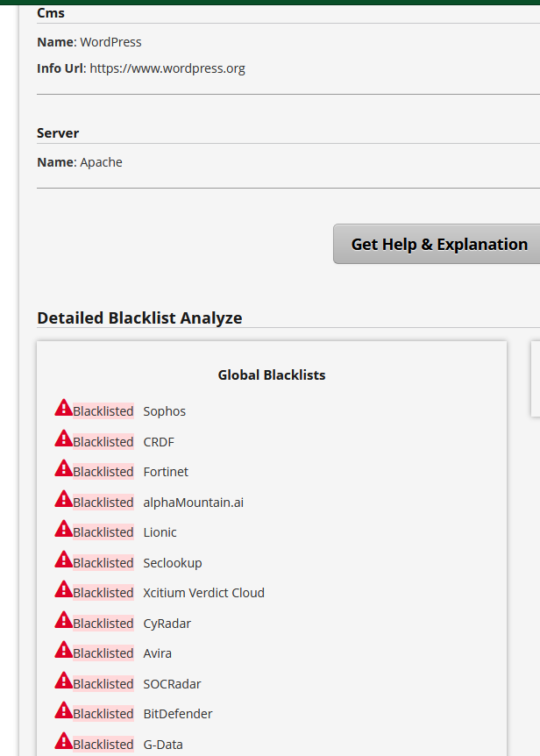This screenshot has height=756, width=540.
Task: Click the warning icon beside Fortinet
Action: [x=64, y=467]
